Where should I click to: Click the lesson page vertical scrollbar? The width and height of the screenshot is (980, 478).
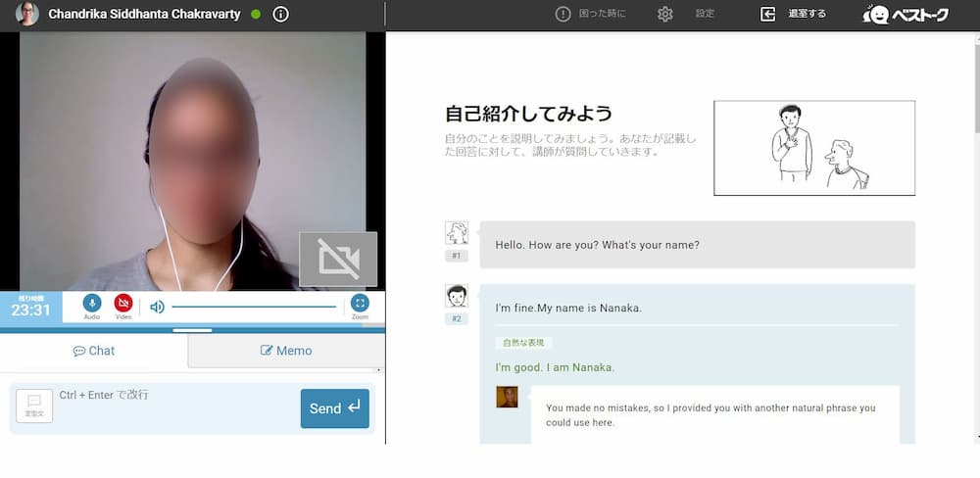click(x=975, y=98)
